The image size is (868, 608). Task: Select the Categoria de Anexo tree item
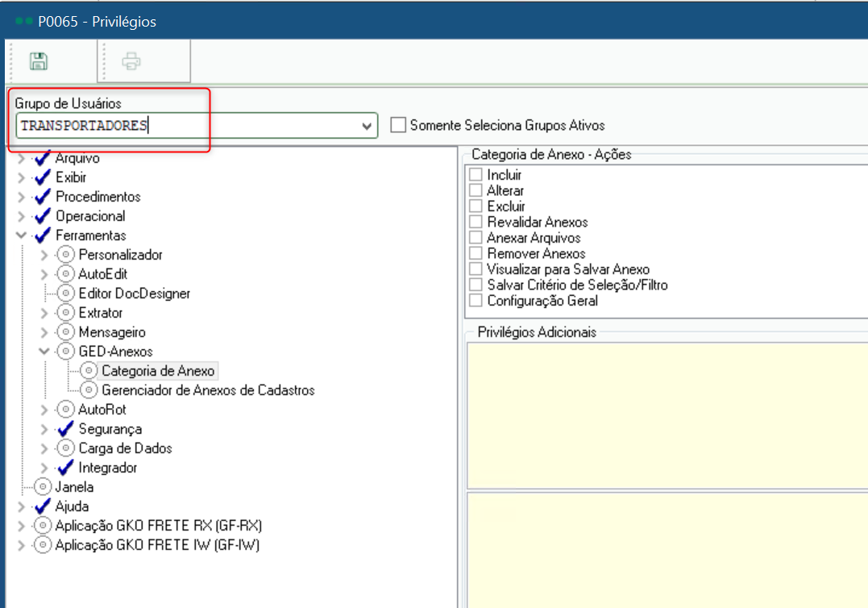point(158,371)
